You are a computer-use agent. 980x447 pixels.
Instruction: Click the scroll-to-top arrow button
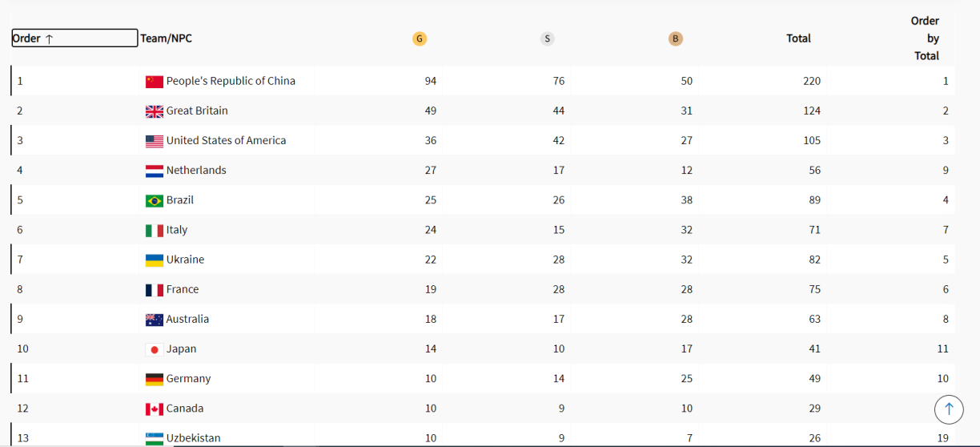point(949,409)
